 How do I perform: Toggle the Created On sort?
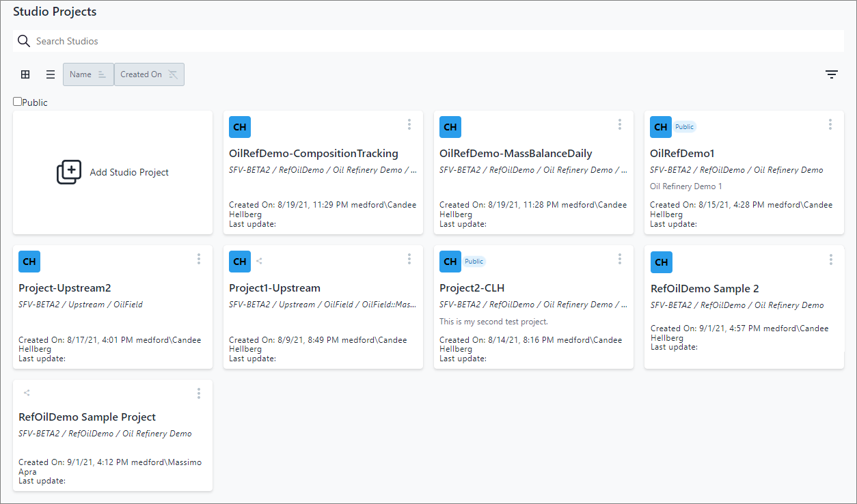tap(149, 74)
